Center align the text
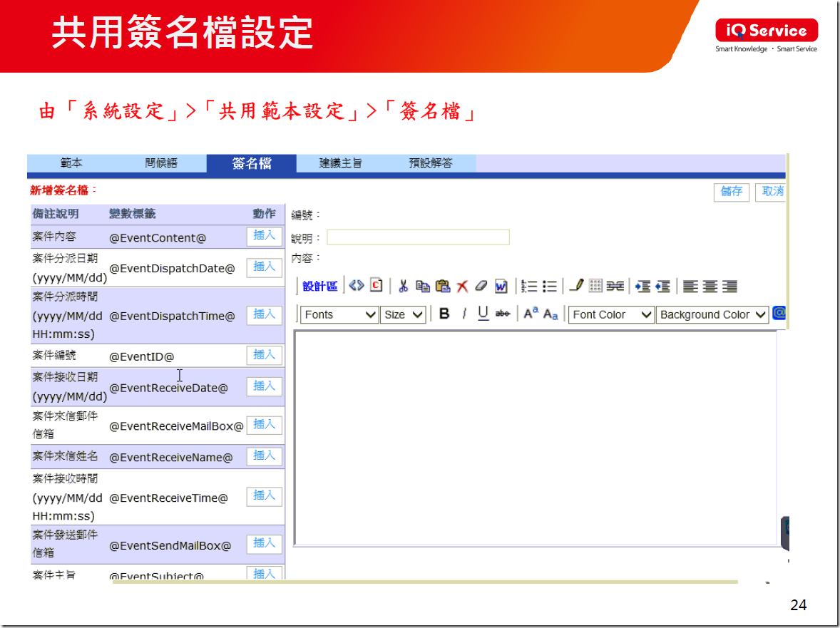840x628 pixels. tap(710, 287)
